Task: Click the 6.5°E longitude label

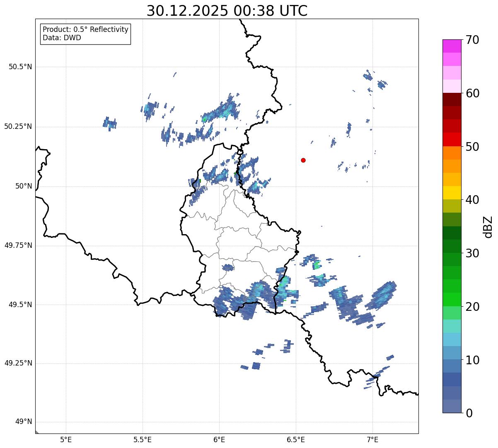Action: pyautogui.click(x=296, y=439)
